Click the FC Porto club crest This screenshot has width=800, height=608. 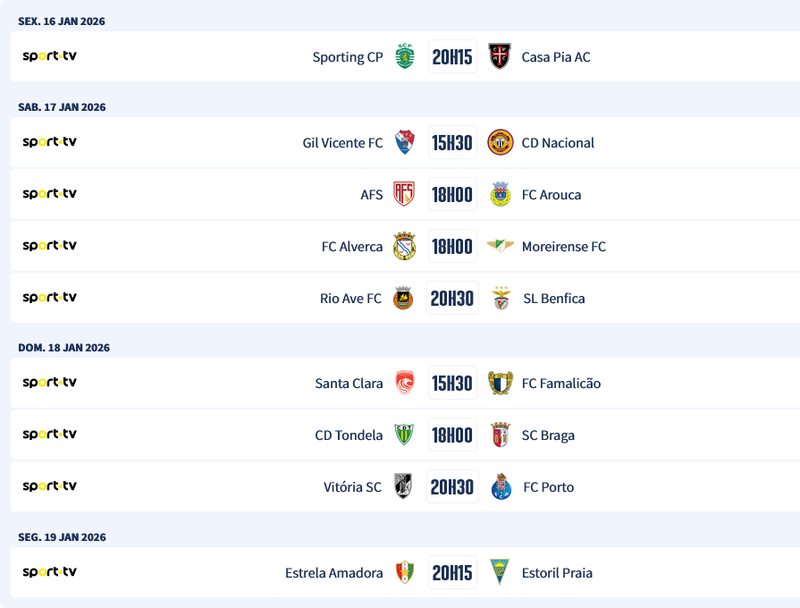click(500, 487)
